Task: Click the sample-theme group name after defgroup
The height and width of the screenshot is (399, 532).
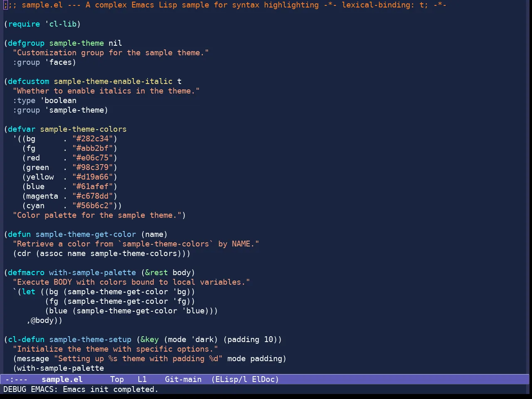Action: click(x=76, y=43)
